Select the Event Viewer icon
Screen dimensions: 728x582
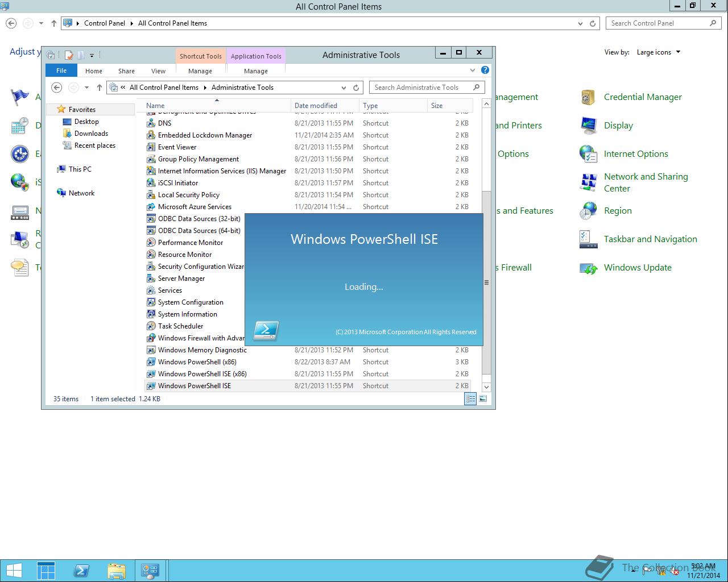(151, 147)
